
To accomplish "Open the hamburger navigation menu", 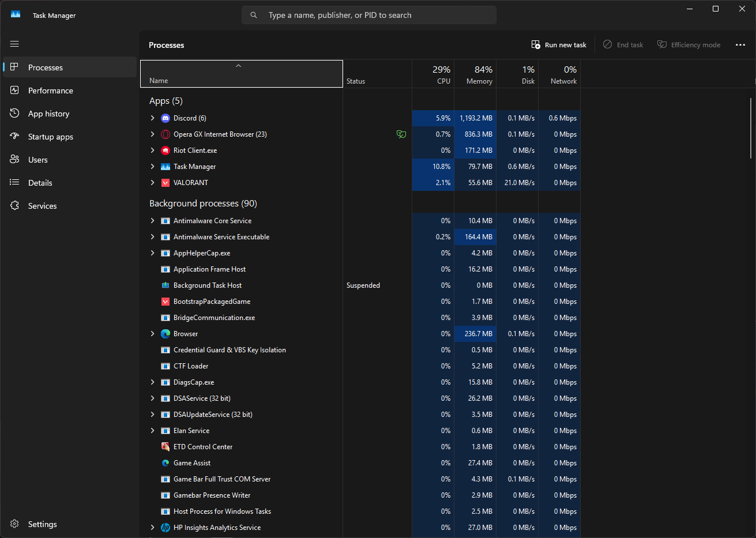I will click(x=14, y=44).
